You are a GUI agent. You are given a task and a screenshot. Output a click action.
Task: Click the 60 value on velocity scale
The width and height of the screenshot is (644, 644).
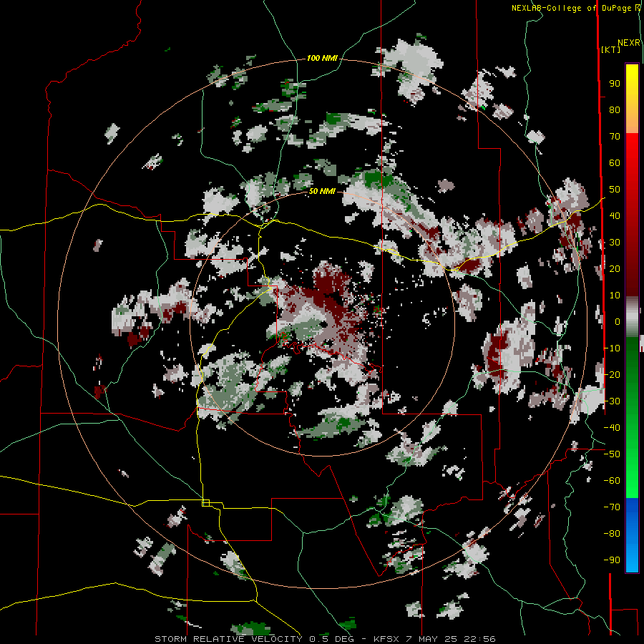click(x=615, y=163)
